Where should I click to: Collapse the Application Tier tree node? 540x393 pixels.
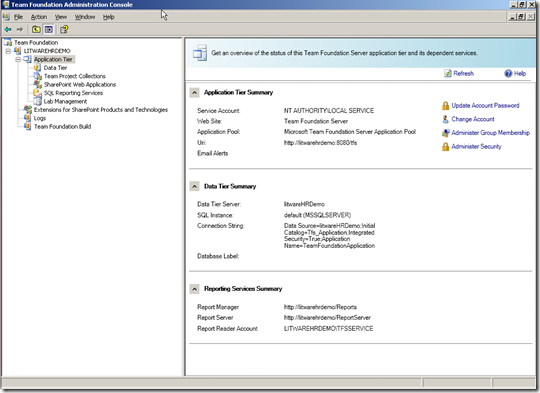[x=18, y=59]
